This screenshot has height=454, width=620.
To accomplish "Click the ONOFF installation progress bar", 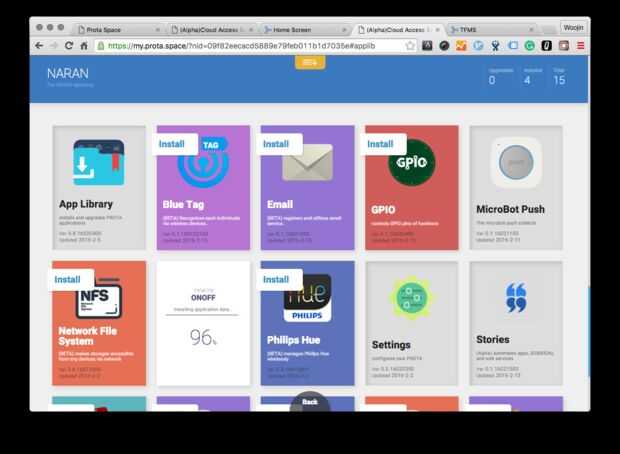I will (202, 315).
